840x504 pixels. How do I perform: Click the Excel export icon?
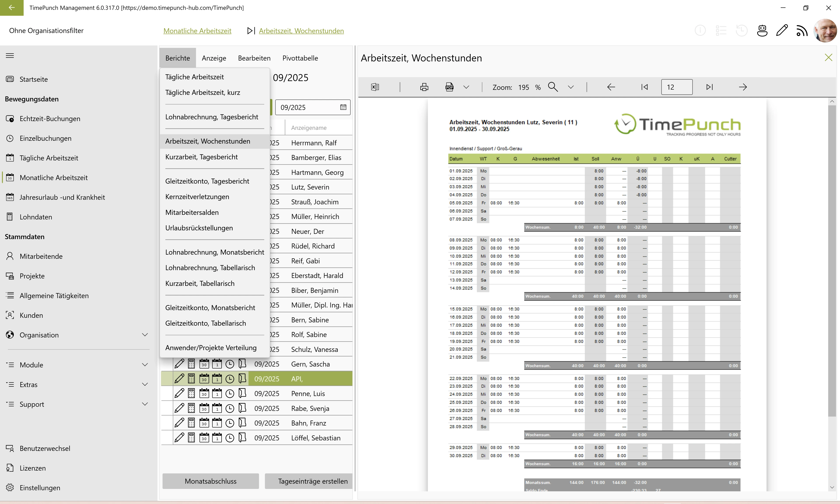[375, 87]
